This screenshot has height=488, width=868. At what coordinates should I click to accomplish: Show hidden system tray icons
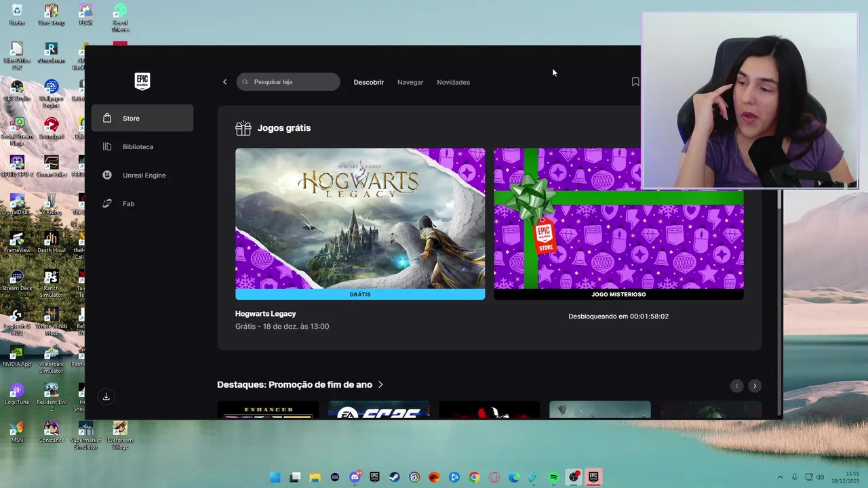(780, 477)
